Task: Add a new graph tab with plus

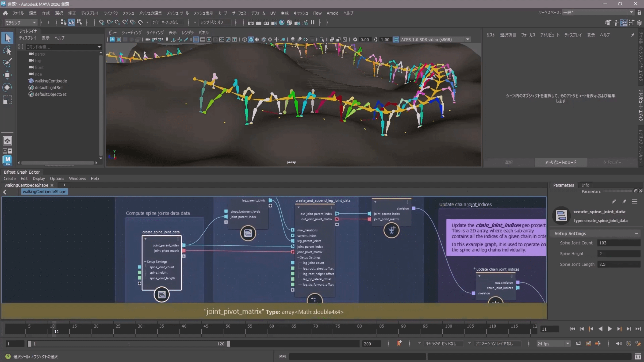Action: [x=64, y=185]
